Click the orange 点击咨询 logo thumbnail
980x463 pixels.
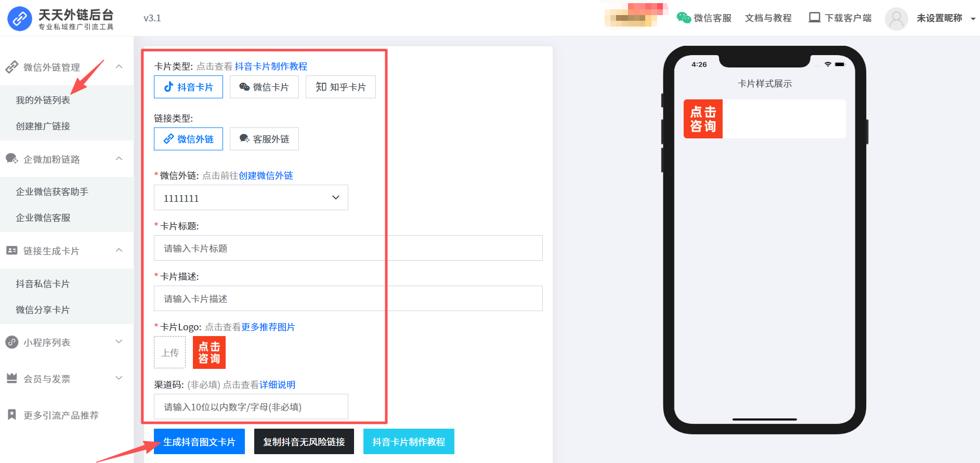point(209,353)
